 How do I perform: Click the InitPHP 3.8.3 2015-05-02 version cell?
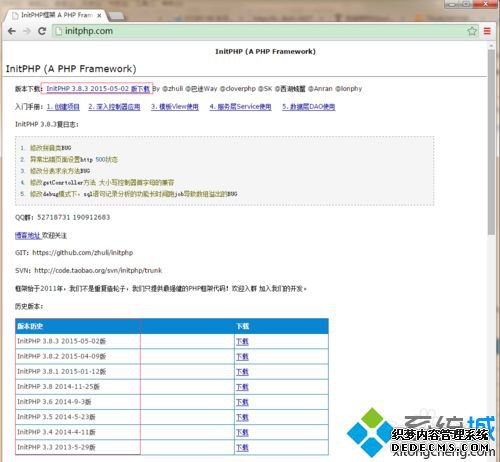tap(78, 341)
